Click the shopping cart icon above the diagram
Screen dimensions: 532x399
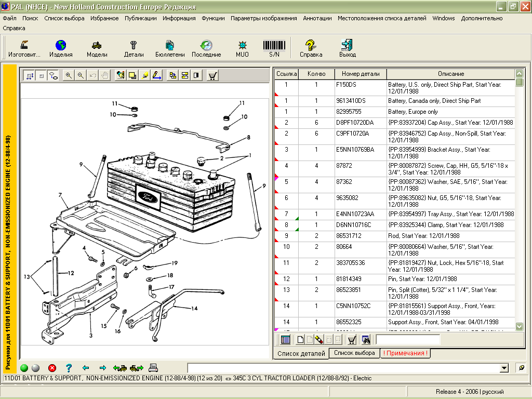(212, 76)
